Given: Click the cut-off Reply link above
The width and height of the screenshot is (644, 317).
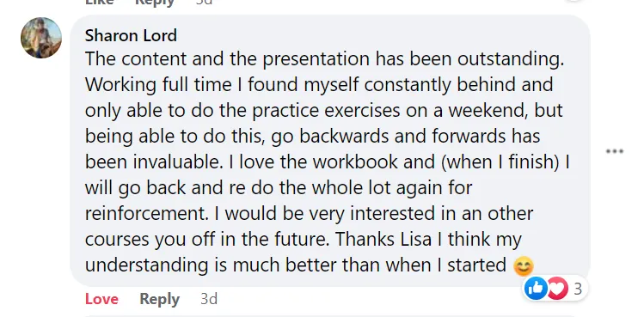Looking at the screenshot, I should point(155,2).
